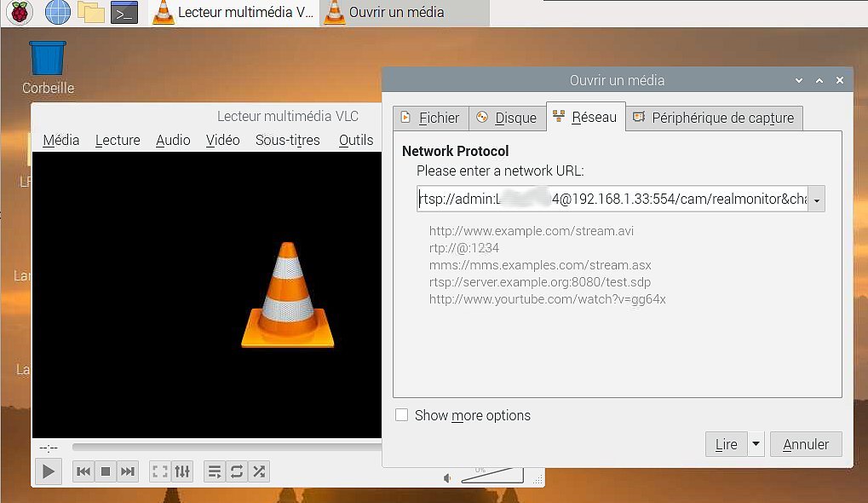Close the Ouvrir un média dialog
Viewport: 868px width, 503px height.
[x=840, y=80]
